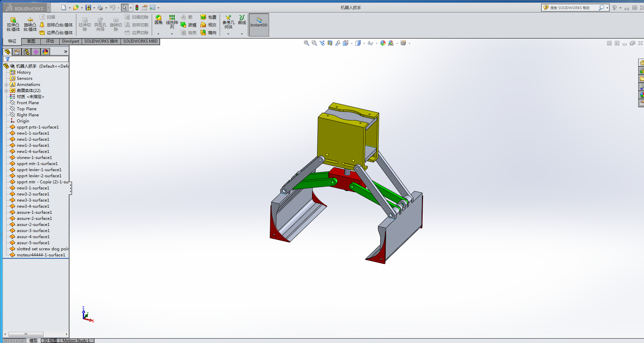The height and width of the screenshot is (343, 644).
Task: Click the Edit Appearance color sphere
Action: tap(383, 43)
